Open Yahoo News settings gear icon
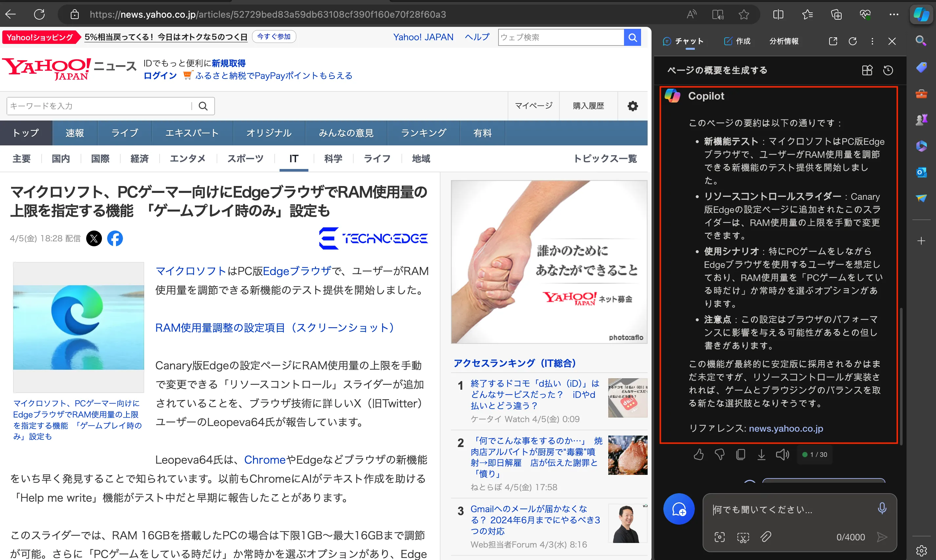The image size is (936, 560). tap(633, 106)
